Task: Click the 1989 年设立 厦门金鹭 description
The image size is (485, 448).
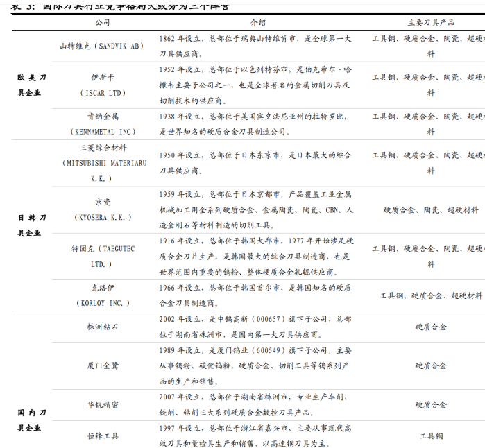Action: click(255, 365)
